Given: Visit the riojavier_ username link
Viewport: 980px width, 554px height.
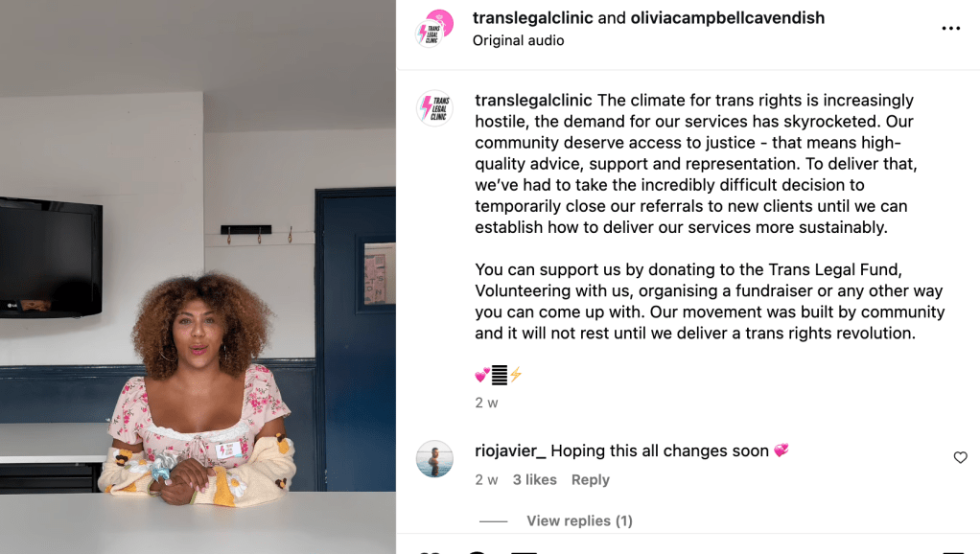Looking at the screenshot, I should point(510,450).
